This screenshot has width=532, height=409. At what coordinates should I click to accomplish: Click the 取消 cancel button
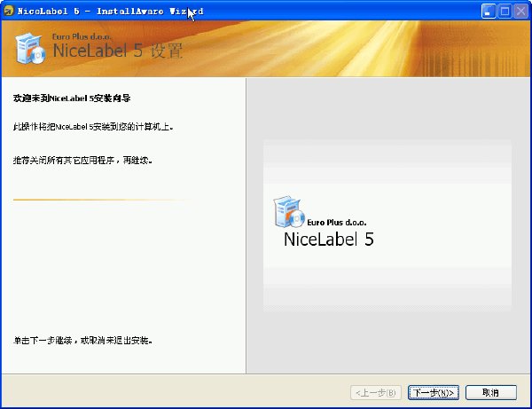pos(491,393)
